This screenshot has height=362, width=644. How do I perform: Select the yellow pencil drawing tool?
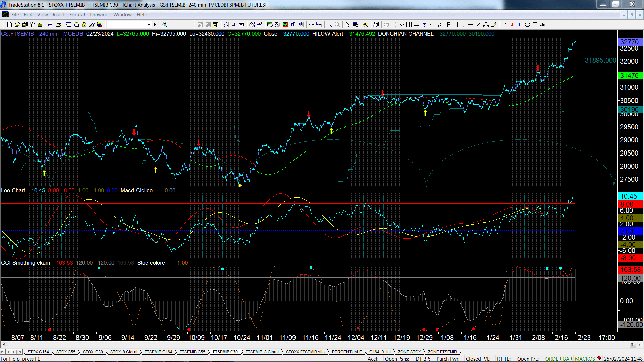tap(494, 24)
